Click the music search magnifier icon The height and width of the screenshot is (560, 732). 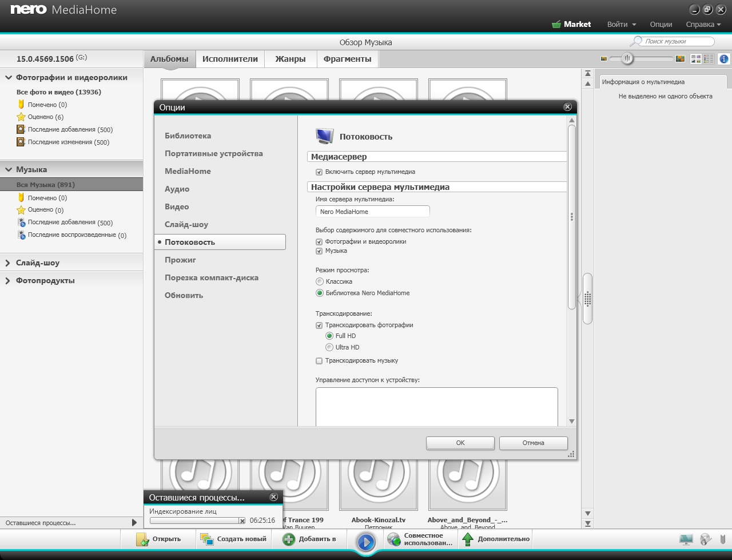pyautogui.click(x=636, y=42)
